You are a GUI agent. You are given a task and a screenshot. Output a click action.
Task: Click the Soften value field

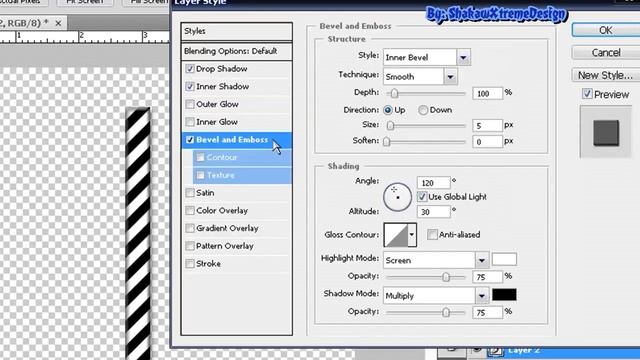tap(487, 142)
